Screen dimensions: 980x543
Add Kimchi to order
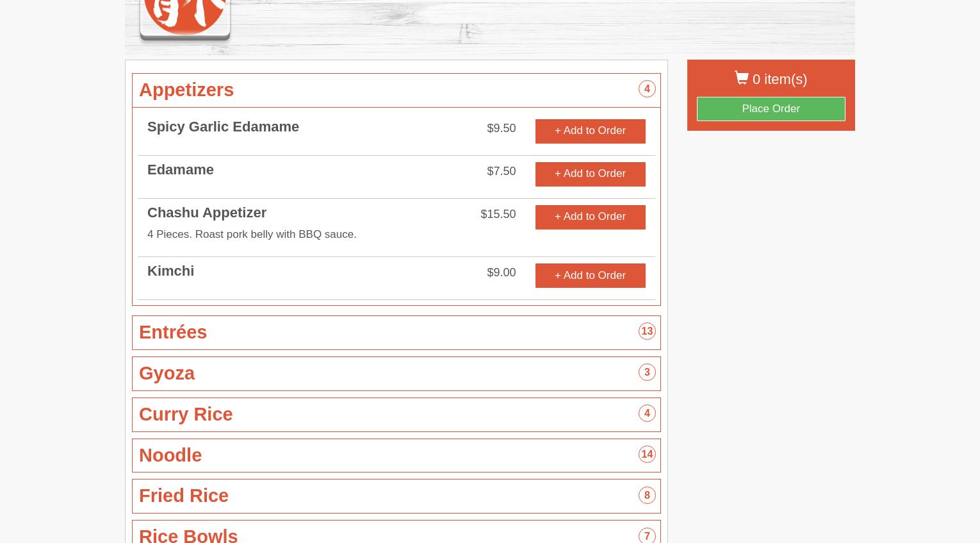click(x=590, y=276)
